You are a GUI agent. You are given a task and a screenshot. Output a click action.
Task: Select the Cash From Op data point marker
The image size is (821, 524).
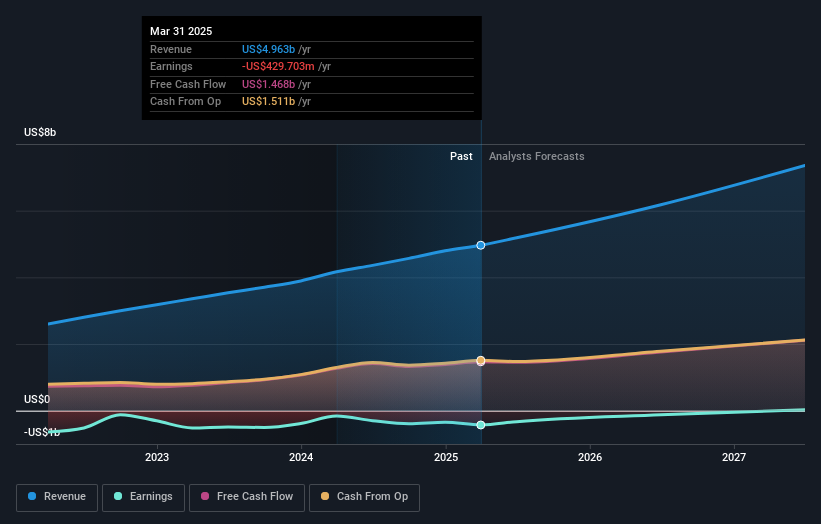(x=481, y=361)
